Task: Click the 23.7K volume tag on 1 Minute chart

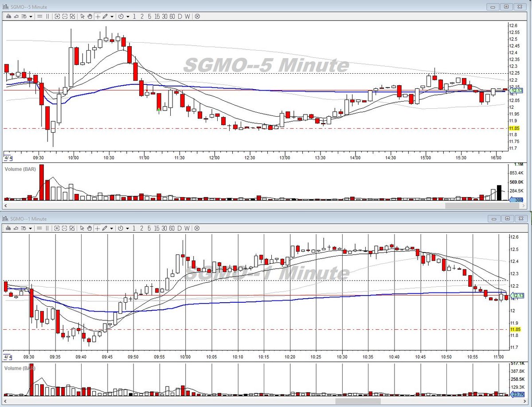Action: pos(516,394)
